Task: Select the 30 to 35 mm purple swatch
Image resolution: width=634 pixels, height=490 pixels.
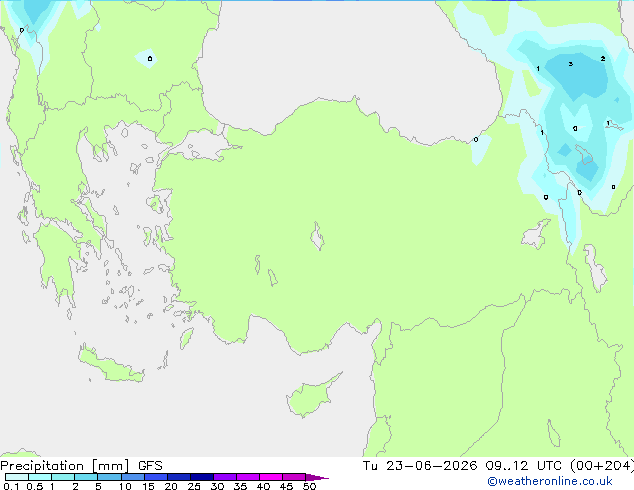Action: pos(225,477)
